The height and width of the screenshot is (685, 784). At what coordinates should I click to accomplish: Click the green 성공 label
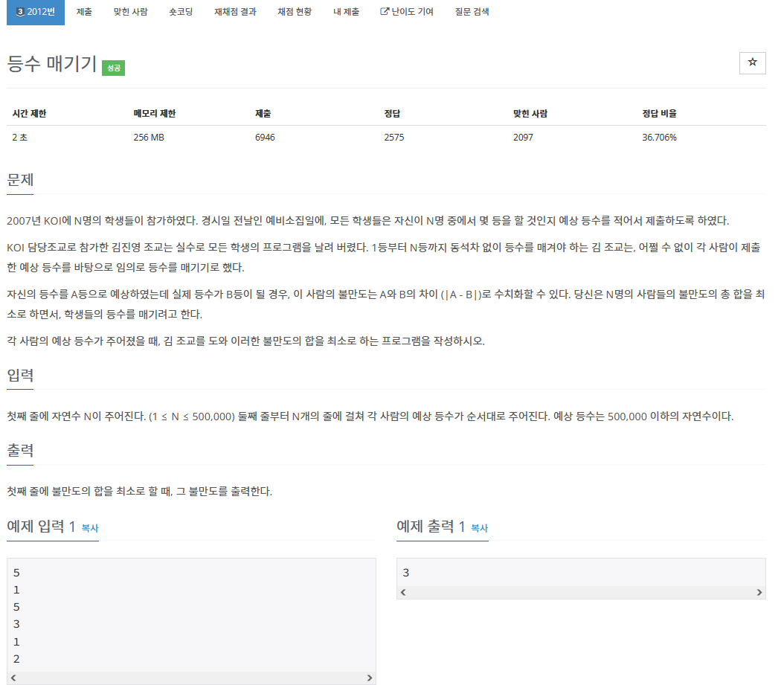(114, 68)
